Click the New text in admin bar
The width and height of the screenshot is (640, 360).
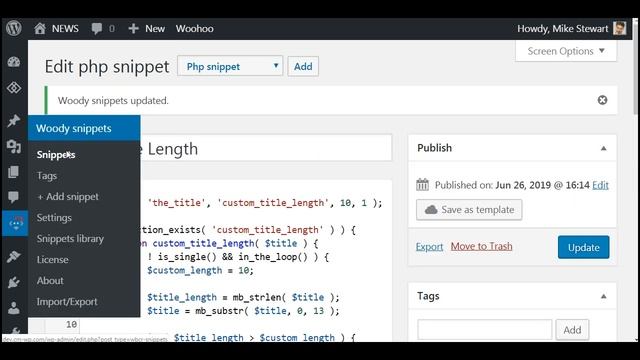[x=155, y=29]
